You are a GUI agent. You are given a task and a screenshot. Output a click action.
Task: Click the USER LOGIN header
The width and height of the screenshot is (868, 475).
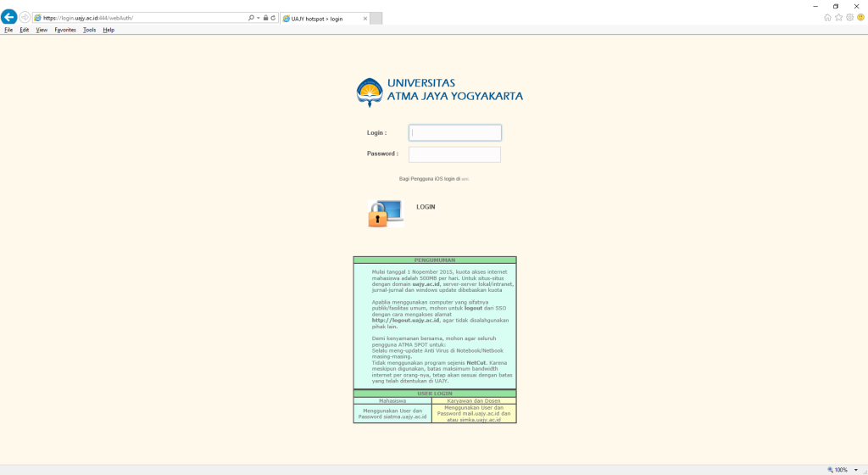tap(435, 394)
